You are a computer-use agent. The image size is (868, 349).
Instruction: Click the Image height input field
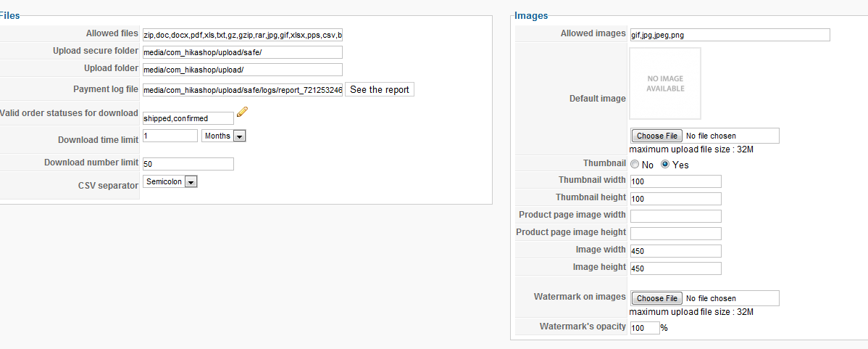coord(675,268)
